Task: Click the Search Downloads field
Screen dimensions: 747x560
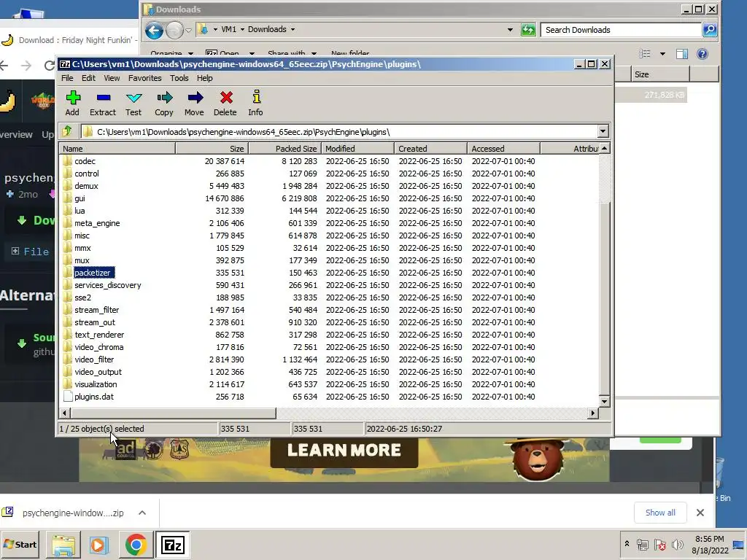Action: coord(622,30)
